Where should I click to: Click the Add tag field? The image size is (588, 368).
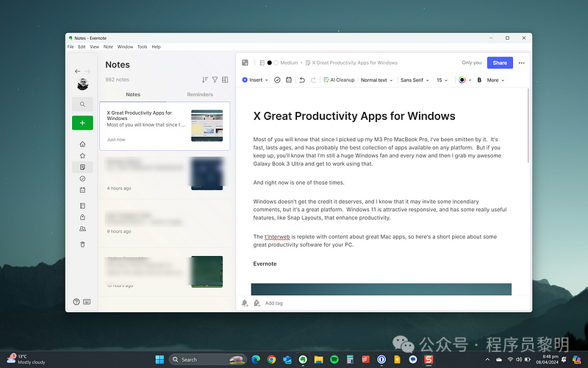(273, 303)
